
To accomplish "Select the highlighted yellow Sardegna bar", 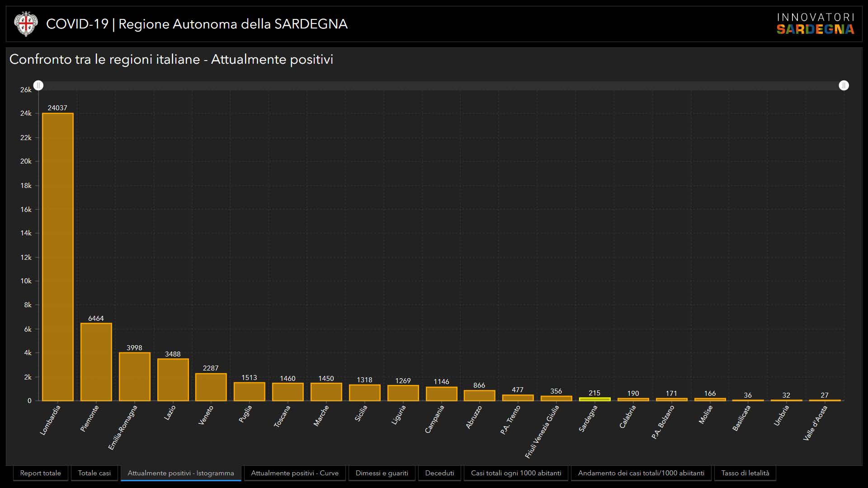I will (x=594, y=399).
